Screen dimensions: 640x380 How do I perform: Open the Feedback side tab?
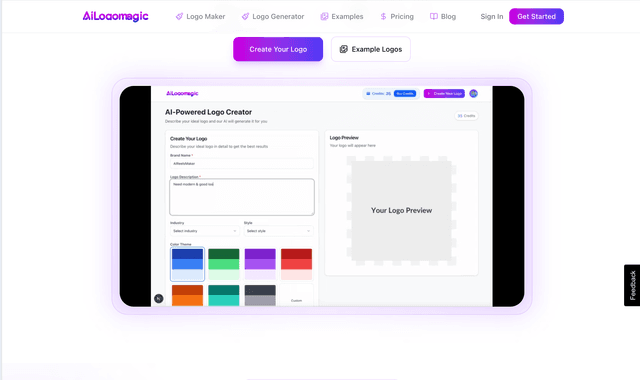(x=632, y=285)
